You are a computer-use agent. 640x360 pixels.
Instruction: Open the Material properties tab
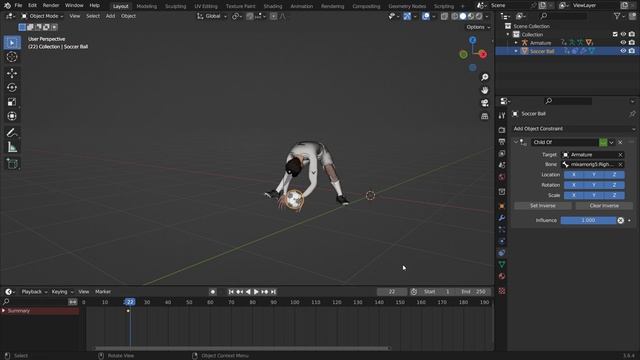(502, 276)
